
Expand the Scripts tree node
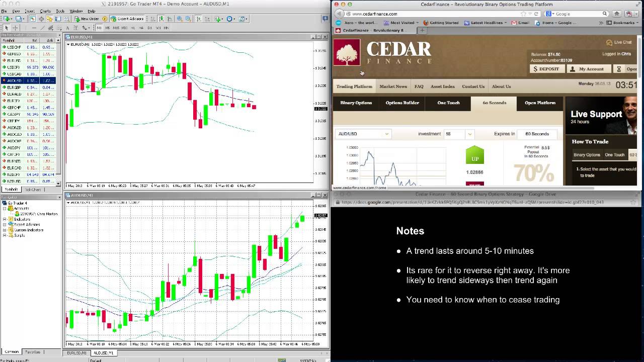(x=5, y=235)
